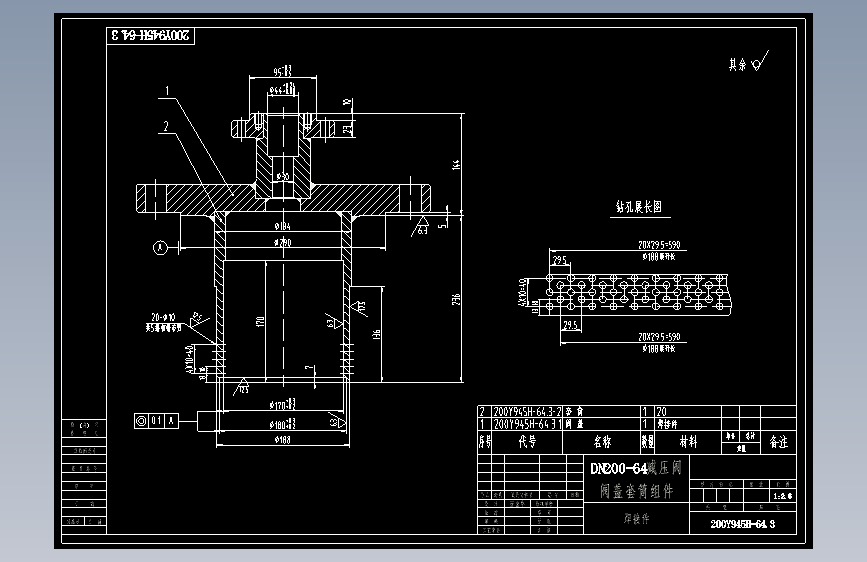Viewport: 867px width, 562px height.
Task: Select the 236 vertical dimension
Action: 456,299
